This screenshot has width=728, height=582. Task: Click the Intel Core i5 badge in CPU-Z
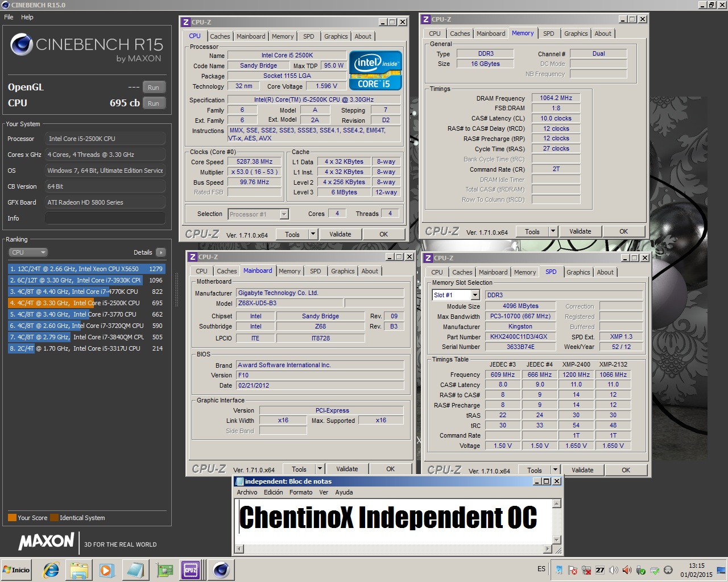375,70
